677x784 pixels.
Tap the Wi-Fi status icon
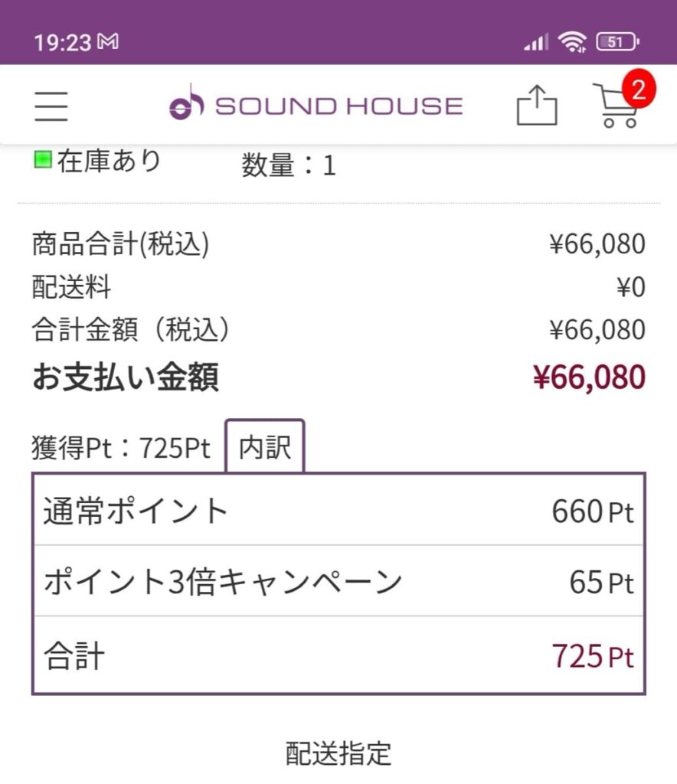[x=572, y=41]
